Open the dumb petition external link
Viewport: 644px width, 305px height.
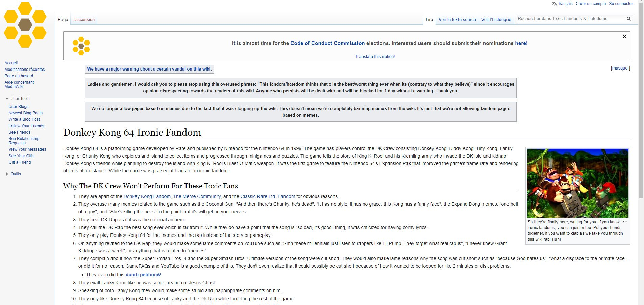143,275
